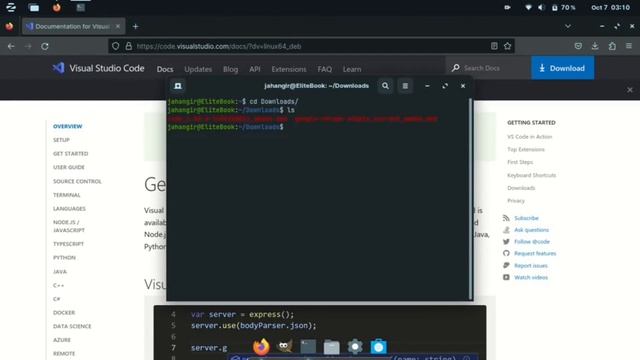Toggle reader view in address bar
This screenshot has height=360, width=640.
tap(494, 46)
